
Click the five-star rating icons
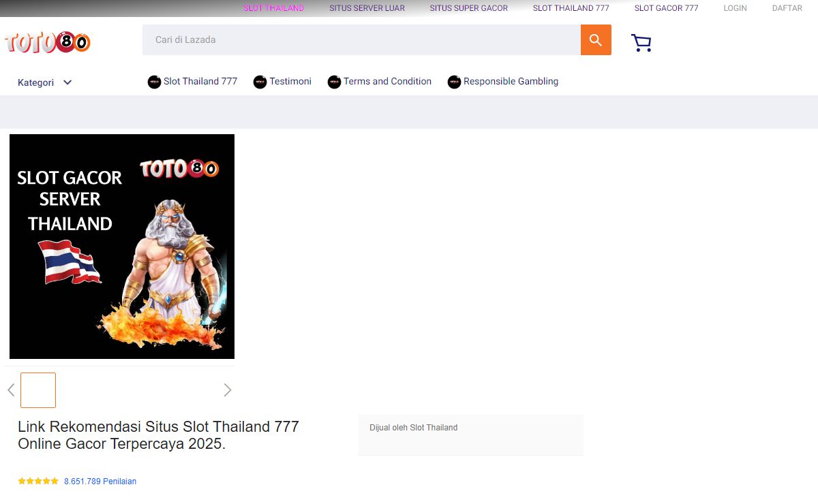tap(38, 481)
